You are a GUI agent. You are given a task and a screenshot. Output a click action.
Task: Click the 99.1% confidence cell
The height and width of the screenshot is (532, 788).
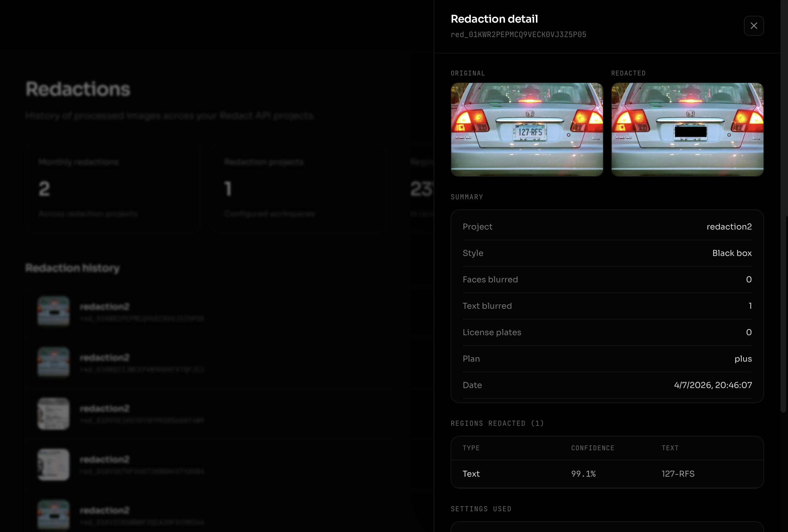tap(583, 474)
